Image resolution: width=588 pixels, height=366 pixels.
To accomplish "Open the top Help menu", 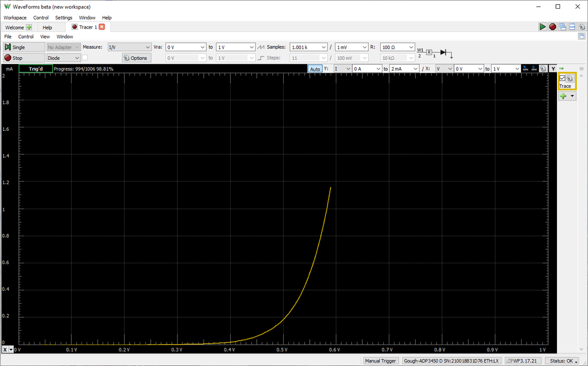I will 107,18.
